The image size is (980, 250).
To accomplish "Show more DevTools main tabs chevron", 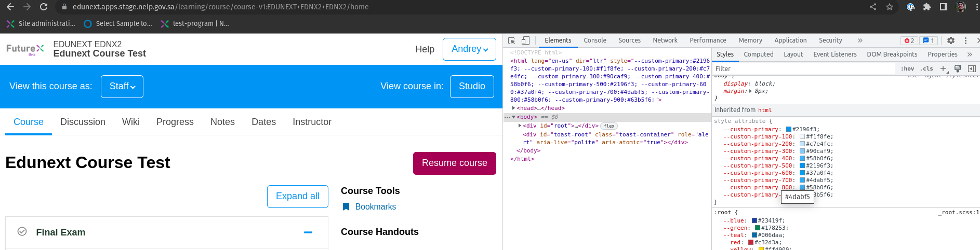I will pos(860,40).
